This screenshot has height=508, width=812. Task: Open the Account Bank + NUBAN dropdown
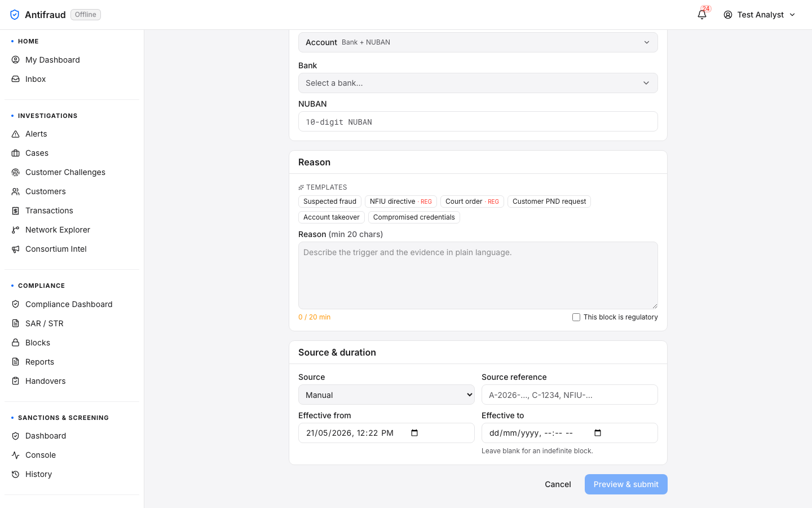(478, 42)
